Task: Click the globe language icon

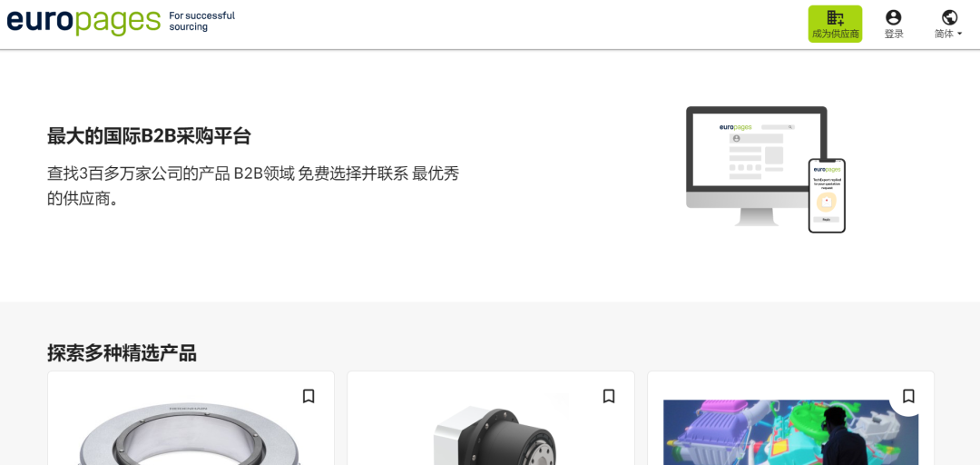Action: tap(949, 17)
